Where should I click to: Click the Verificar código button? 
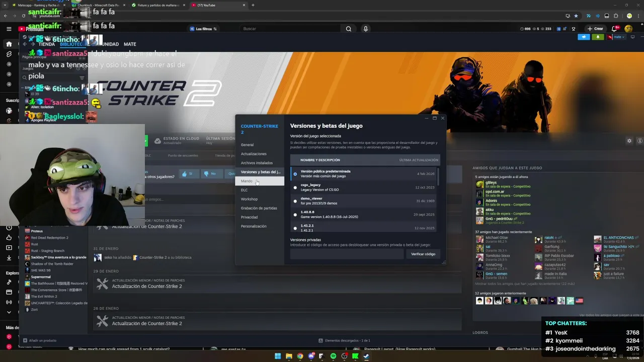coord(423,254)
